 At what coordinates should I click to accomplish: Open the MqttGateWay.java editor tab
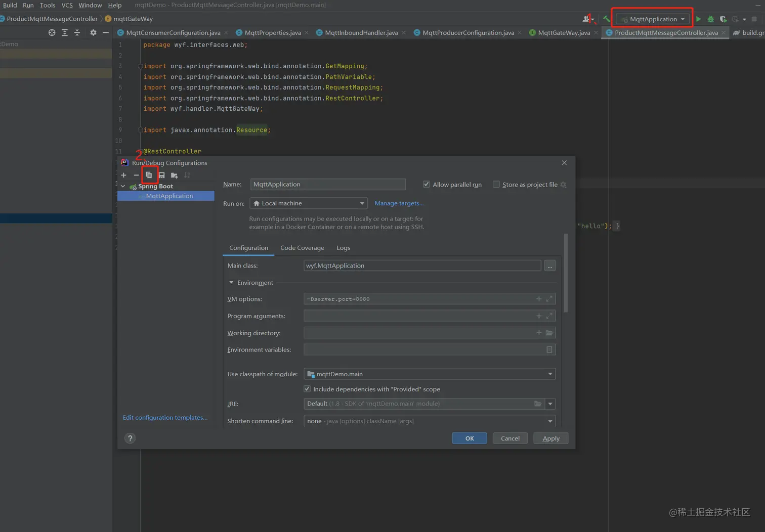[x=564, y=32]
